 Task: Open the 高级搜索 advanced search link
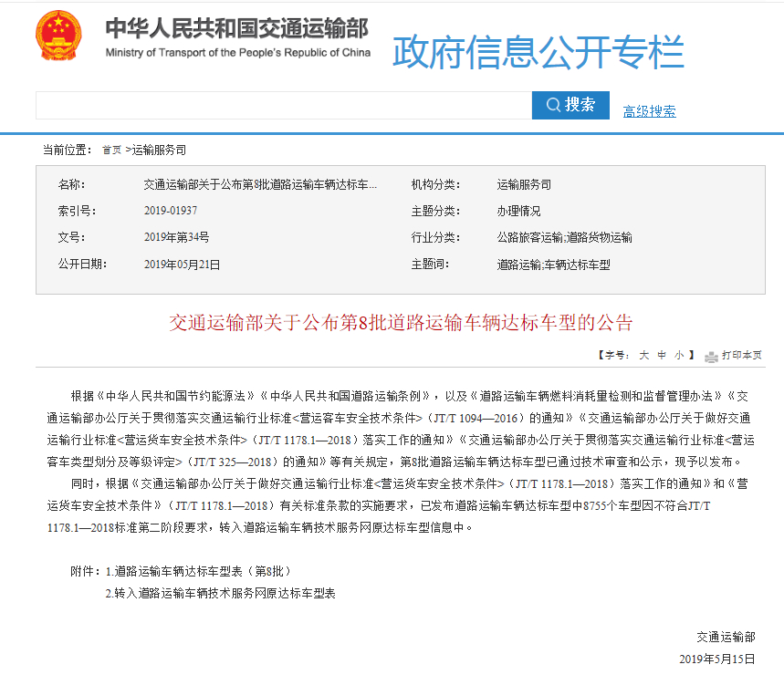649,111
